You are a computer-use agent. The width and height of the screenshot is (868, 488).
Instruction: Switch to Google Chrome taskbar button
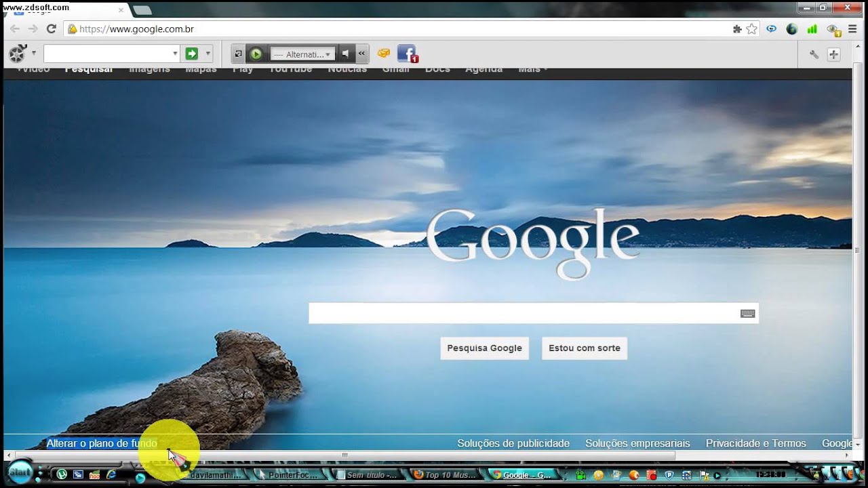point(522,475)
